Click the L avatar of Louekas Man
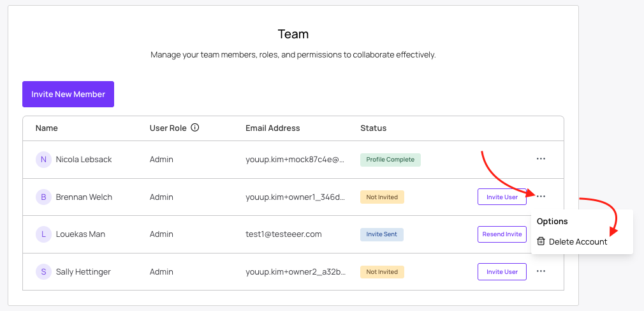This screenshot has height=311, width=644. 43,234
